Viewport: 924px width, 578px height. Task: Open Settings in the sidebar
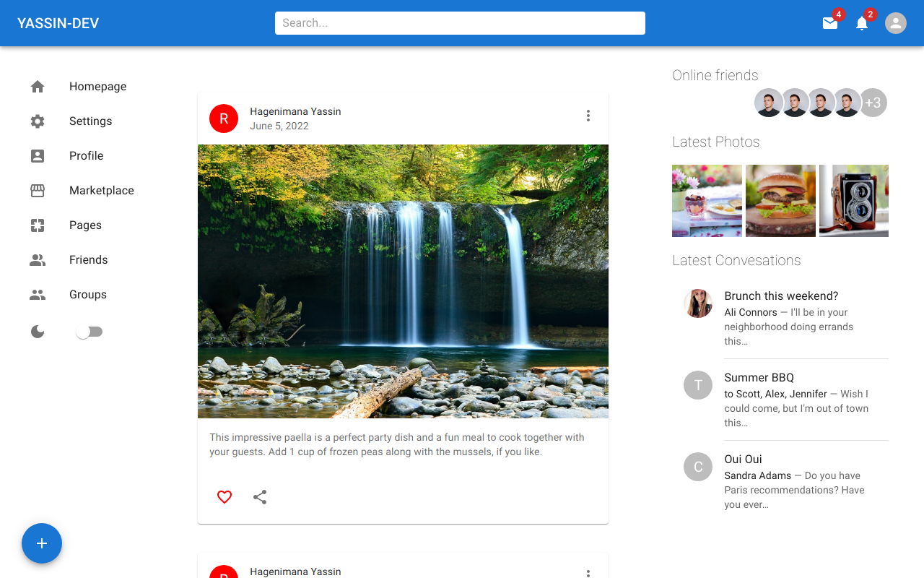click(90, 121)
